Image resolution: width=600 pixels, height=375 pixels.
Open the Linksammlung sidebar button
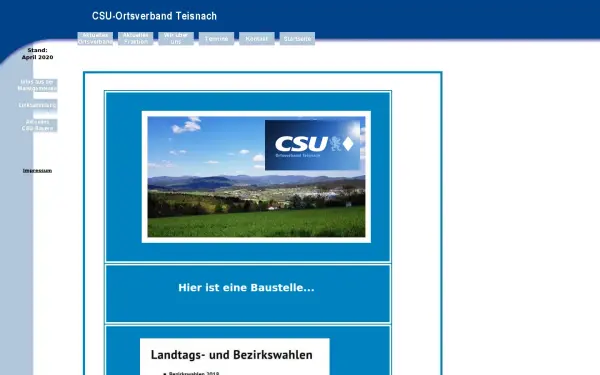pos(38,105)
